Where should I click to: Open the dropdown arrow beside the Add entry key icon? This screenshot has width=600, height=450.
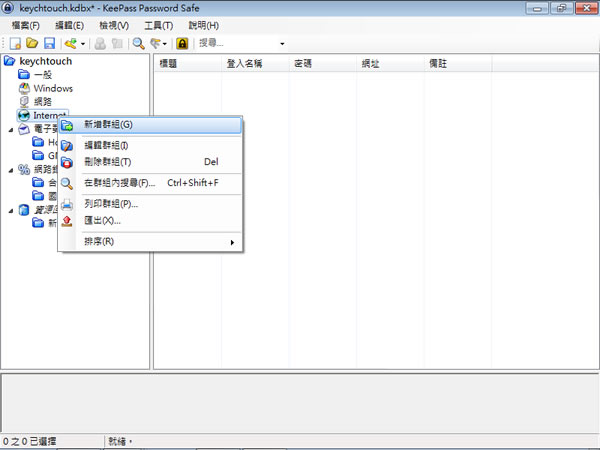[83, 44]
